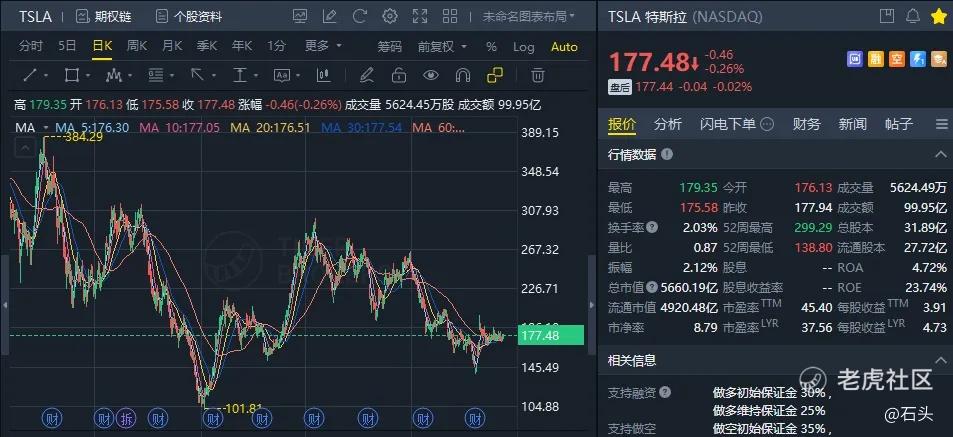
Task: Toggle the 筹码 chip distribution view
Action: pyautogui.click(x=390, y=47)
